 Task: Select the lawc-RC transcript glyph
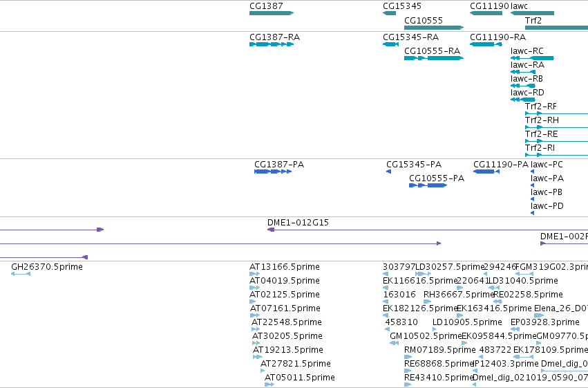click(532, 58)
